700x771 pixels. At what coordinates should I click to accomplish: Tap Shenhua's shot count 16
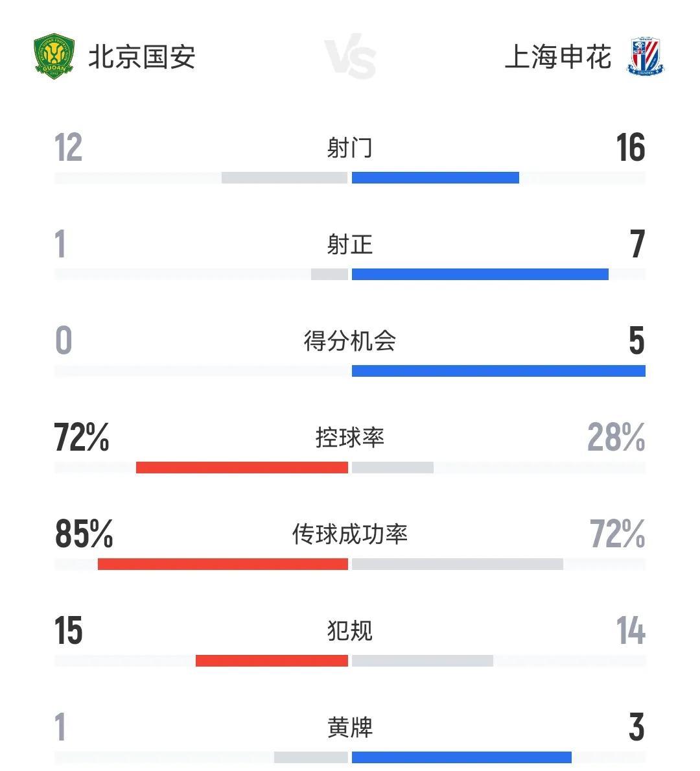pyautogui.click(x=631, y=148)
